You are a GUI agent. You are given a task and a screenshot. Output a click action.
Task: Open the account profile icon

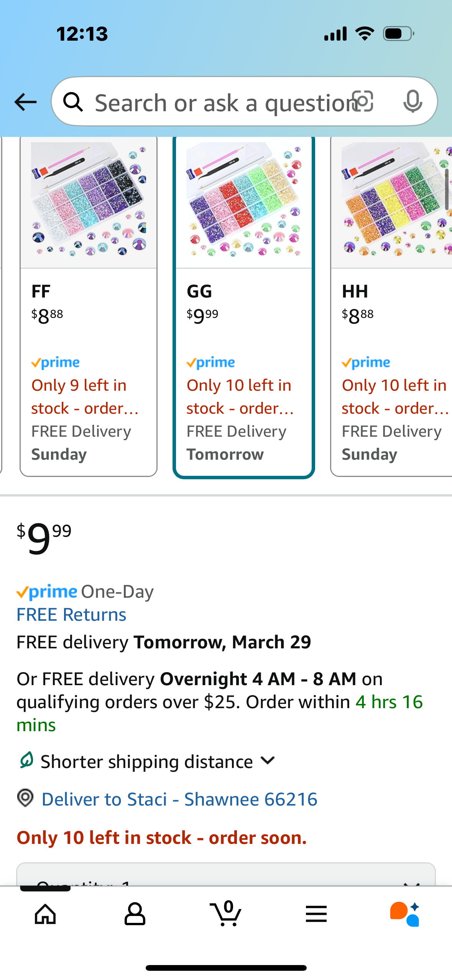click(x=135, y=914)
